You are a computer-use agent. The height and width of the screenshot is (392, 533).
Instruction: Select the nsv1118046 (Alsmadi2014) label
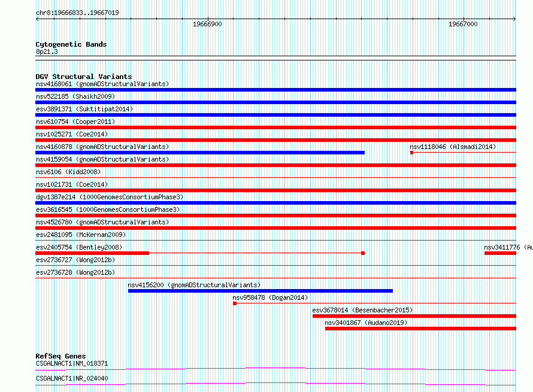point(453,147)
